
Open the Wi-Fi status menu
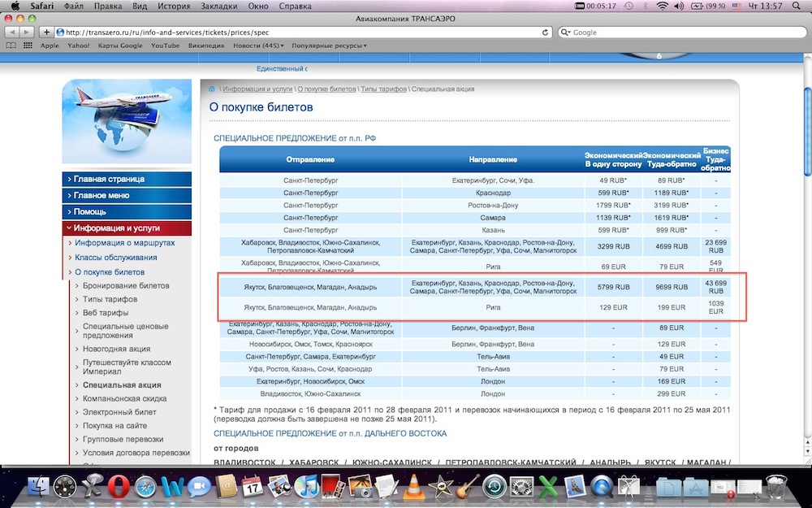pyautogui.click(x=662, y=7)
